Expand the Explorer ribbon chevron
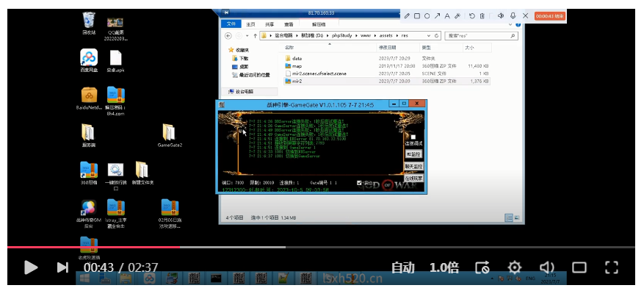 [x=511, y=24]
